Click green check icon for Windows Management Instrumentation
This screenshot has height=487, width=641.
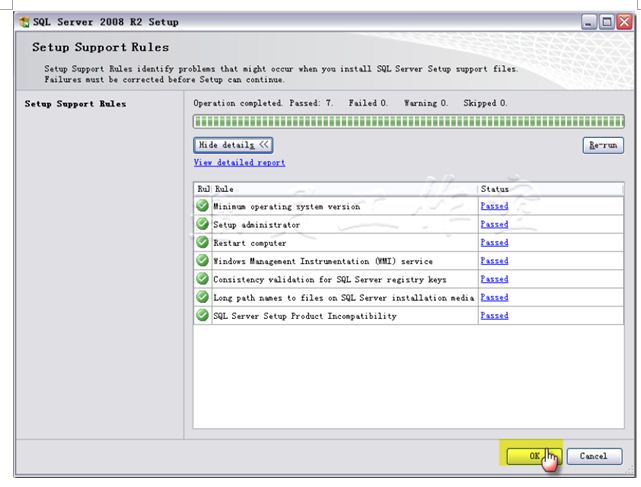[202, 260]
